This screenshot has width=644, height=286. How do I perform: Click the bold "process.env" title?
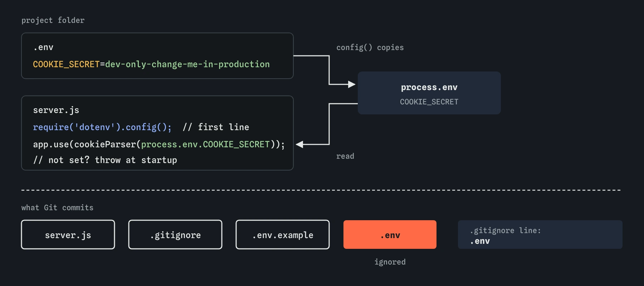pos(429,87)
